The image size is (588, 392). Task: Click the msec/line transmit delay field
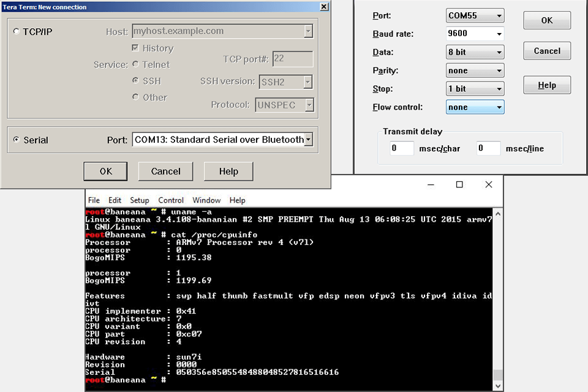(488, 148)
